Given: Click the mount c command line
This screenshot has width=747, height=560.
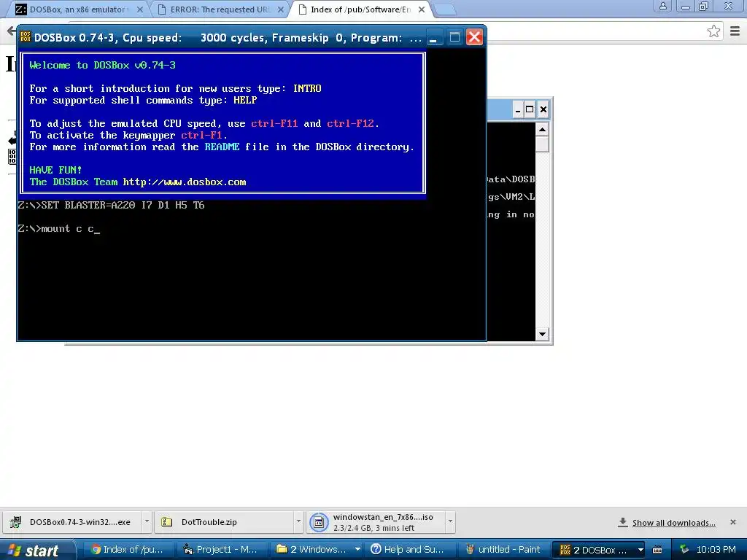Looking at the screenshot, I should [58, 228].
